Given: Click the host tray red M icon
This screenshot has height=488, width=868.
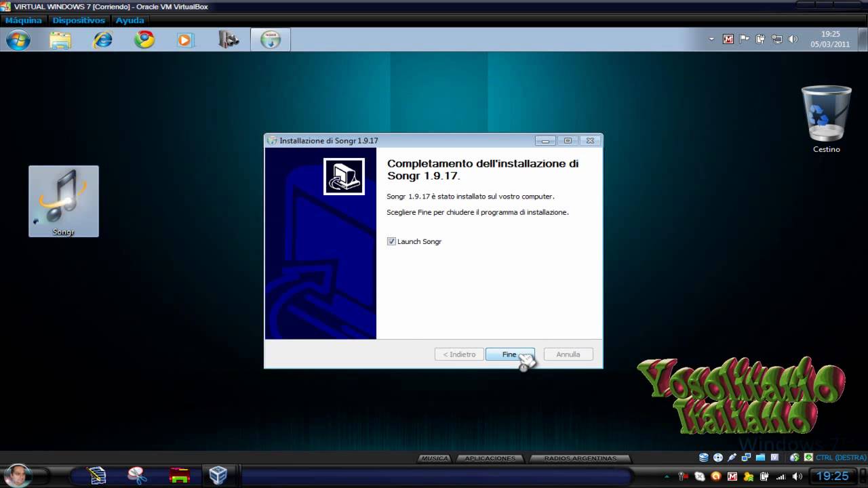Looking at the screenshot, I should (x=732, y=476).
